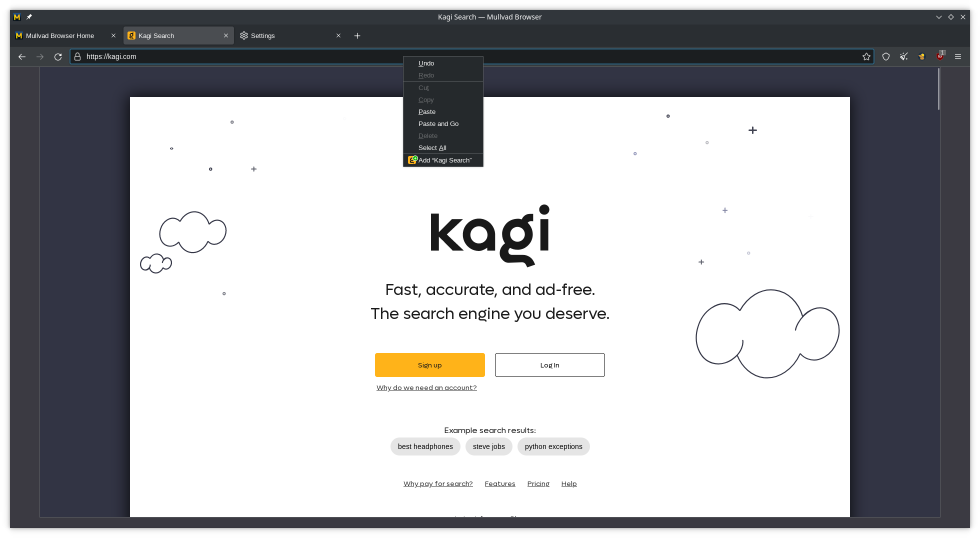Bookmark this page with the star
The image size is (980, 538).
pos(866,56)
